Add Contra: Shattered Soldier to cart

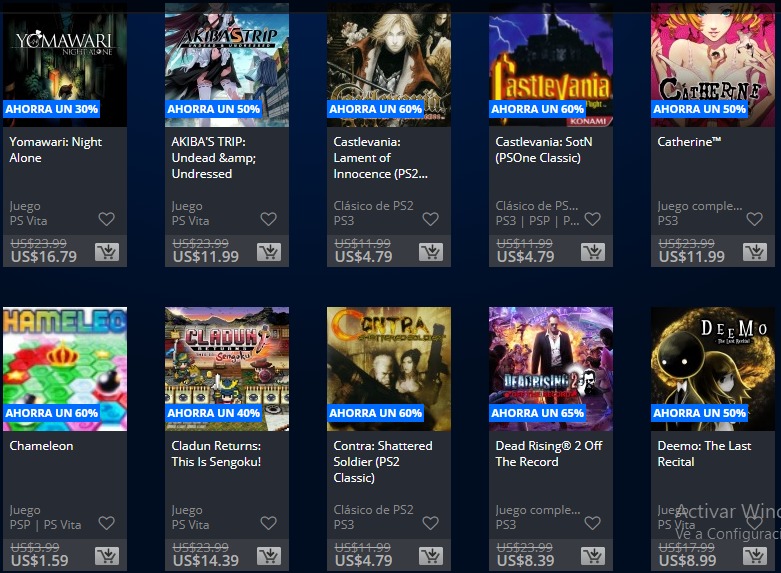(x=431, y=556)
